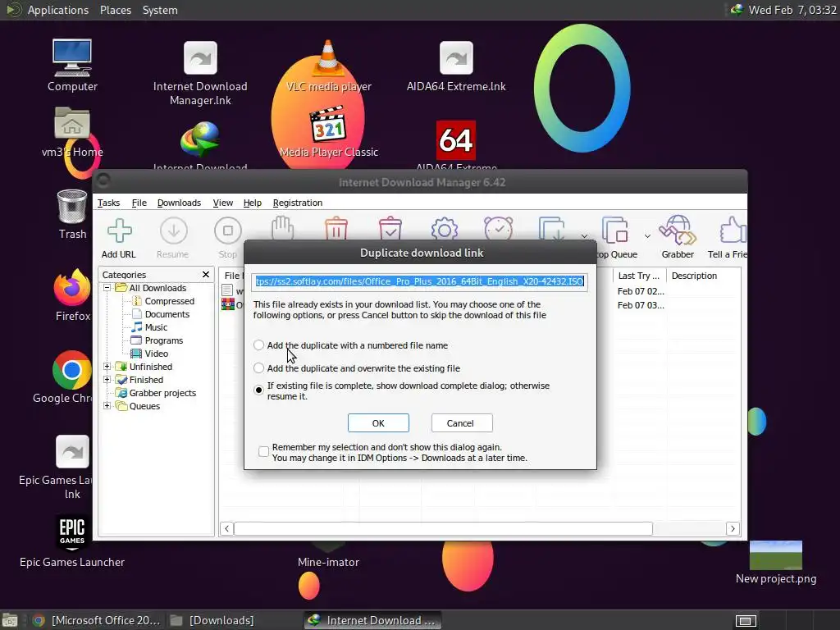Open the Downloads menu
Image resolution: width=840 pixels, height=630 pixels.
click(x=179, y=203)
